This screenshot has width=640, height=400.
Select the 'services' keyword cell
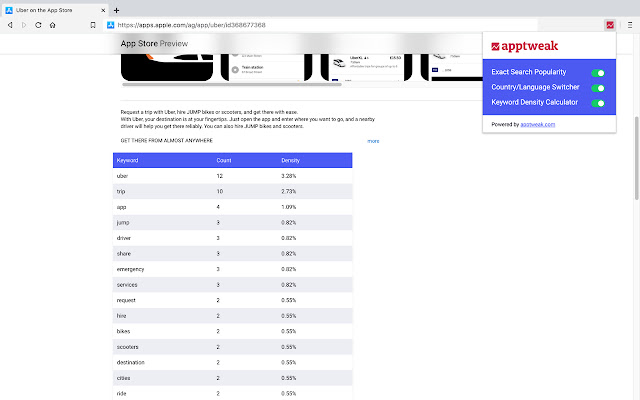[x=127, y=284]
